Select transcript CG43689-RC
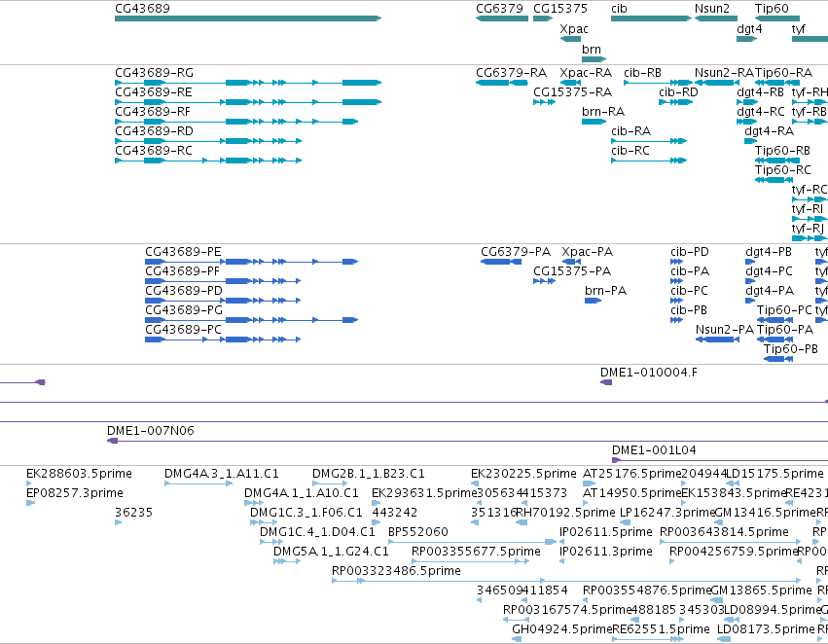 point(154,151)
